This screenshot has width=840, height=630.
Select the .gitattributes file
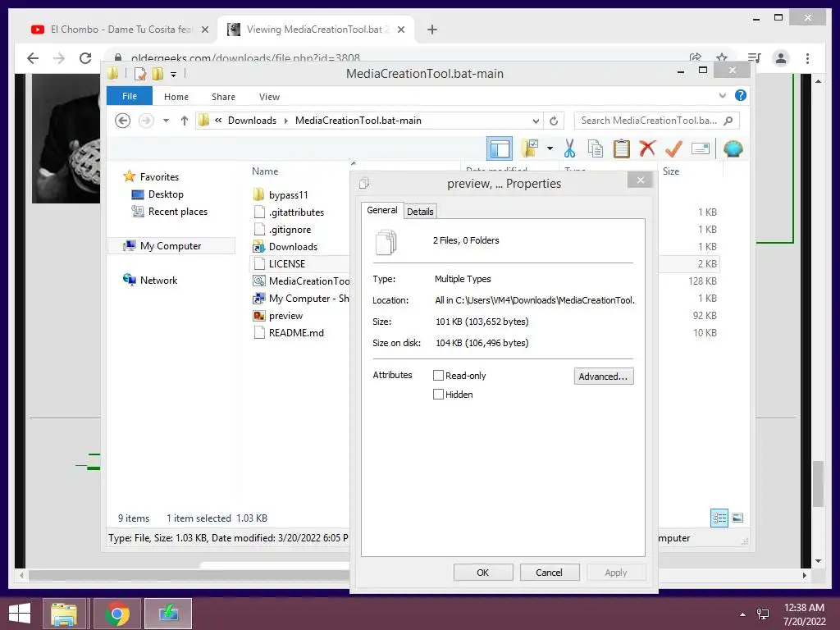coord(296,212)
